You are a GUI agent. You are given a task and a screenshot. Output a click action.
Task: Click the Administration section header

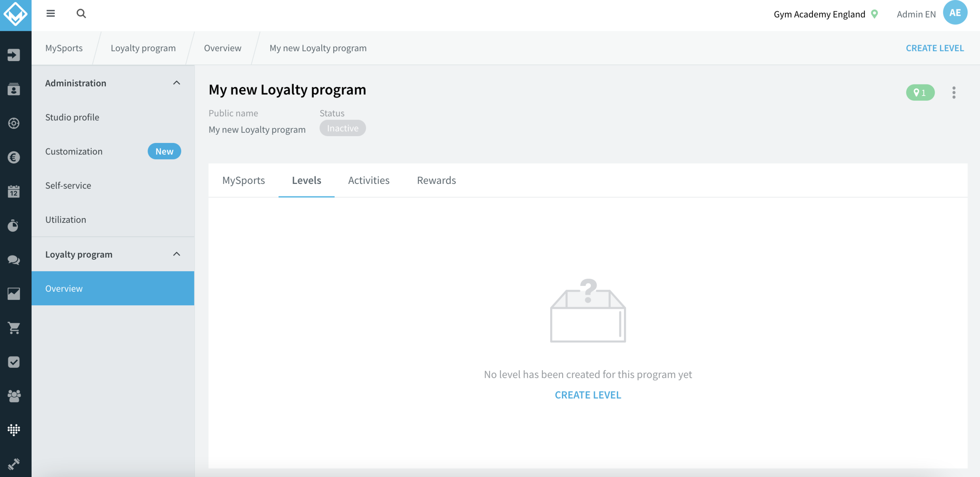coord(113,83)
